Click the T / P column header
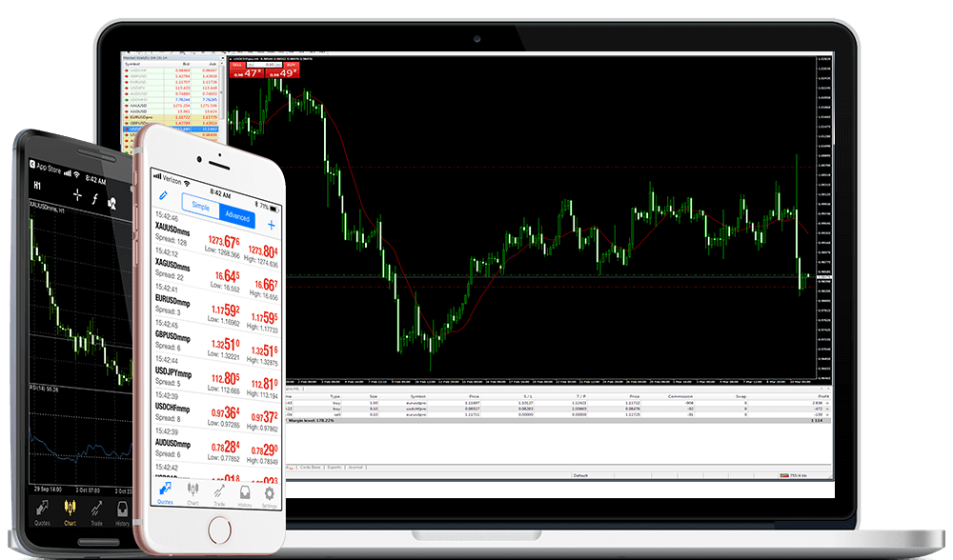Image resolution: width=953 pixels, height=560 pixels. click(x=581, y=396)
